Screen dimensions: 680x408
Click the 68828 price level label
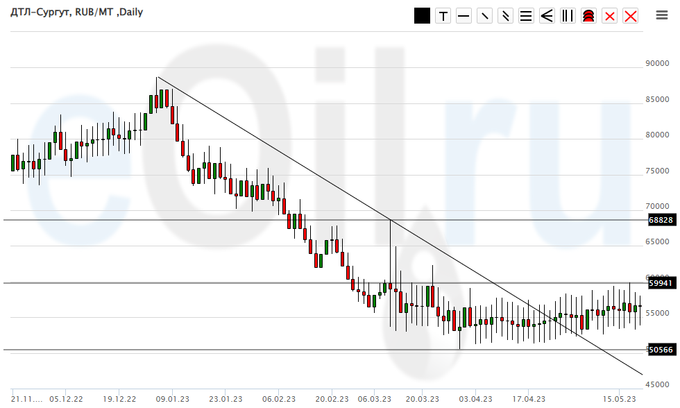659,219
